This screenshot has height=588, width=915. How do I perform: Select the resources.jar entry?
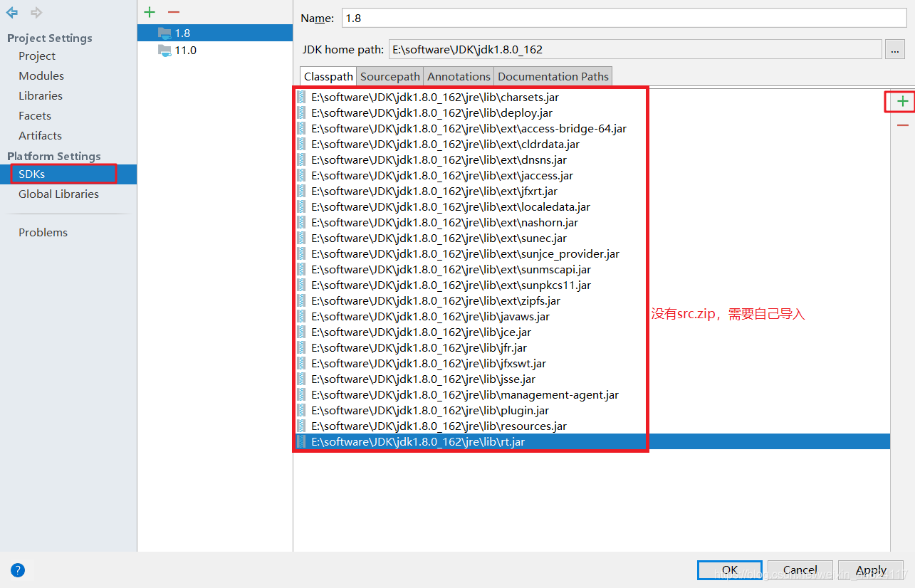[591, 426]
